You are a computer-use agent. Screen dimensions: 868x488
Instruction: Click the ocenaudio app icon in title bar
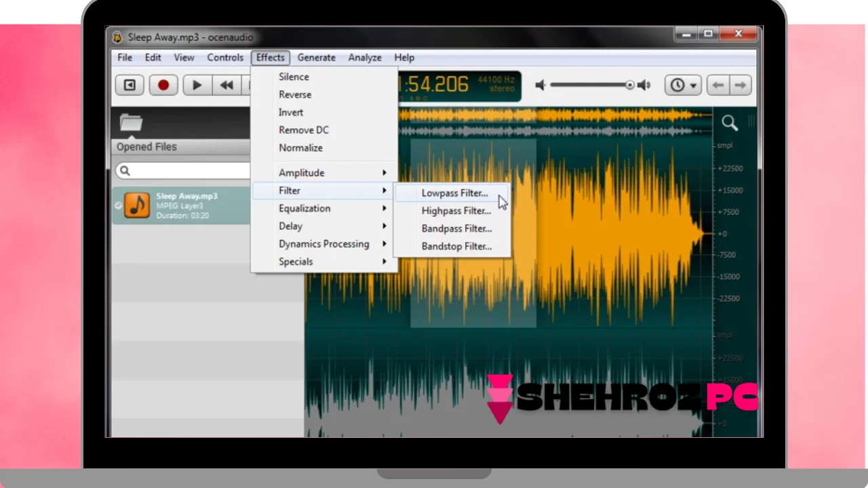117,37
